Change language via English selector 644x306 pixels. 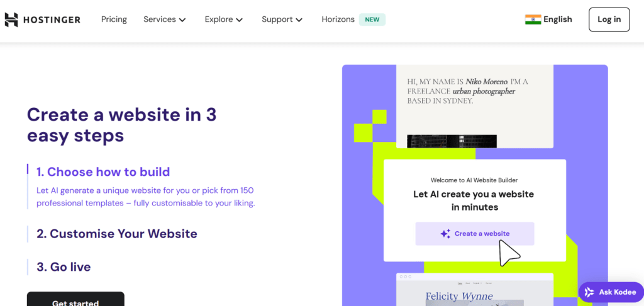coord(548,19)
